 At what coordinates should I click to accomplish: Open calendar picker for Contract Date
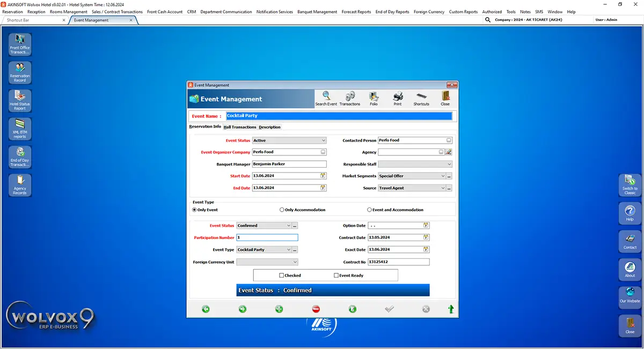coord(426,237)
